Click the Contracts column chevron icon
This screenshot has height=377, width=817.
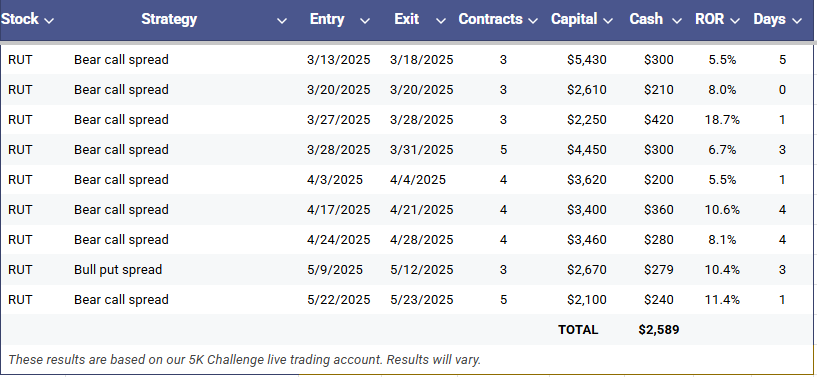point(533,21)
